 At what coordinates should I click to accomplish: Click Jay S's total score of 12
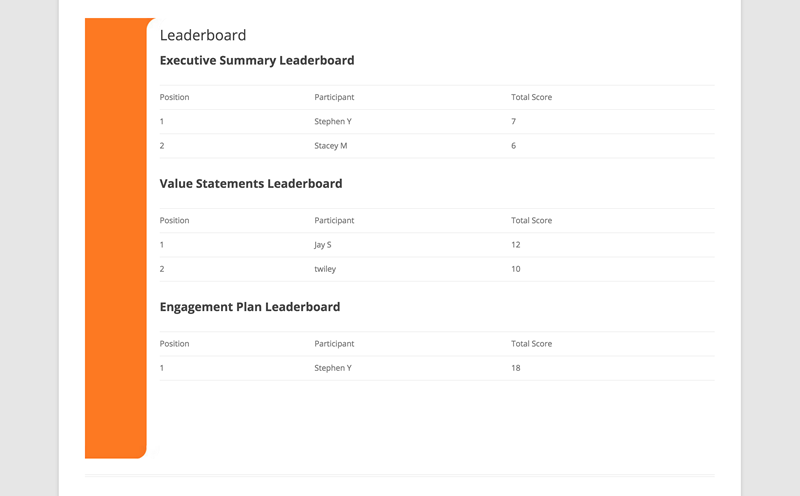[x=515, y=245]
